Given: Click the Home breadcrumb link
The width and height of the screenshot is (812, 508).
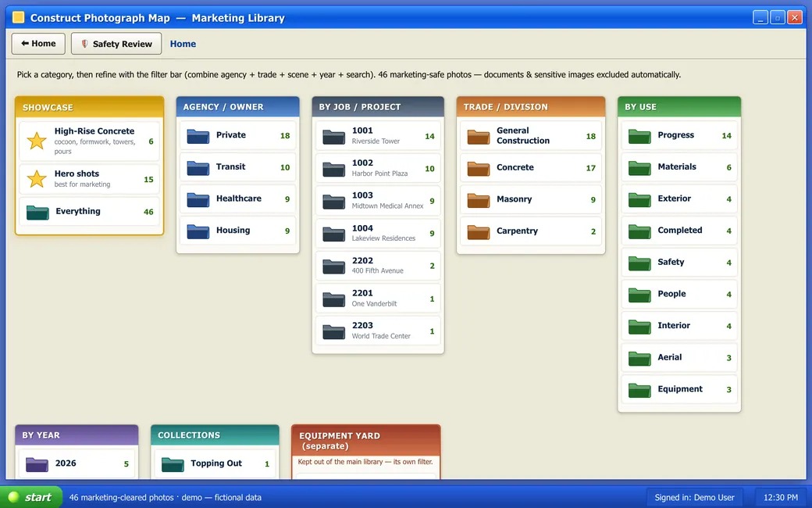Looking at the screenshot, I should click(x=183, y=44).
